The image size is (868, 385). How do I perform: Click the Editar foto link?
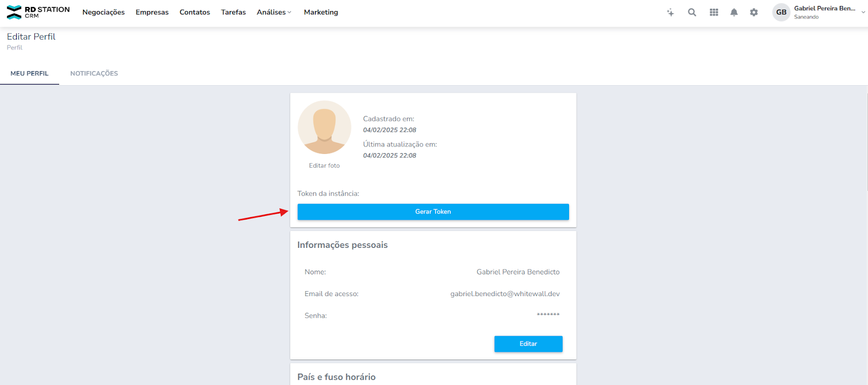point(324,166)
